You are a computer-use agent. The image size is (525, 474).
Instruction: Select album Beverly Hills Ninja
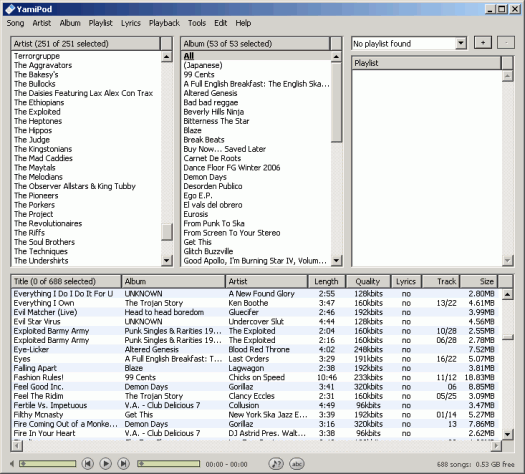tap(256, 112)
